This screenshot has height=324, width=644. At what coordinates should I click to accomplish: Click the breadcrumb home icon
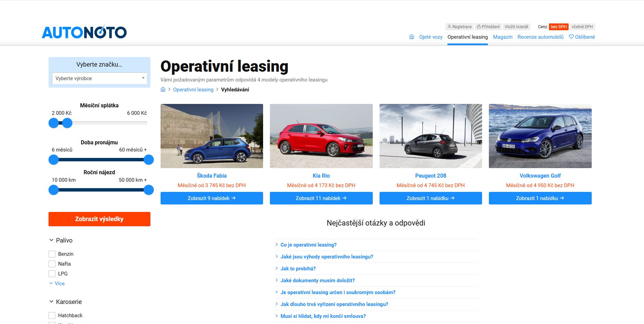163,89
